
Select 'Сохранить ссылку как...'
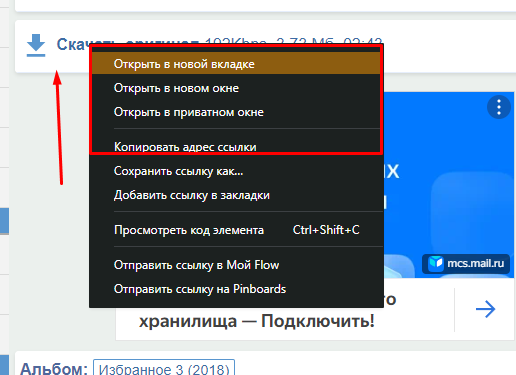[x=236, y=171]
